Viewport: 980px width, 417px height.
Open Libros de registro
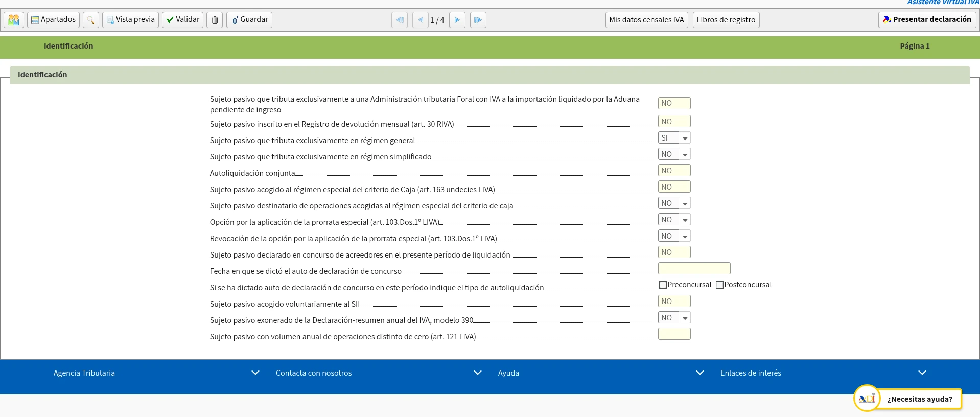click(726, 20)
